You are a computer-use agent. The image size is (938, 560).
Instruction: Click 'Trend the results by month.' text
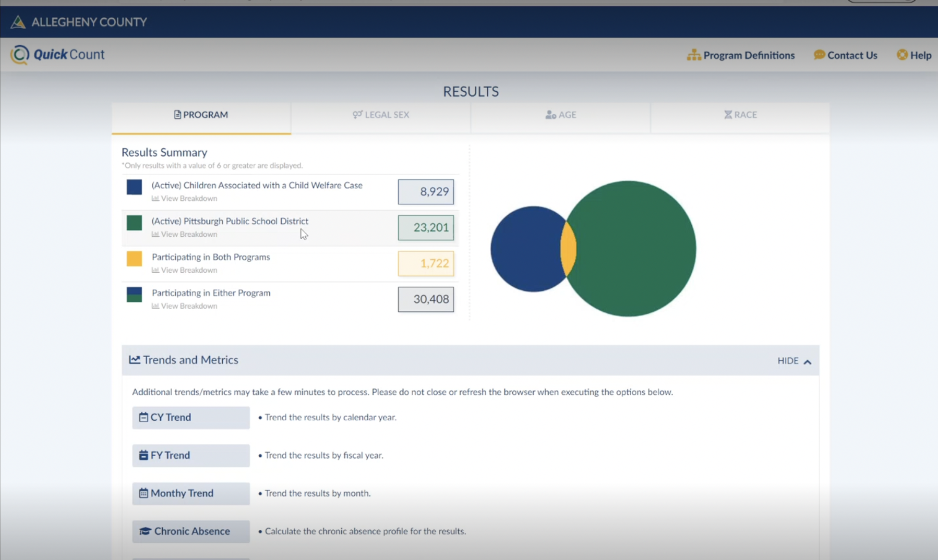[318, 493]
